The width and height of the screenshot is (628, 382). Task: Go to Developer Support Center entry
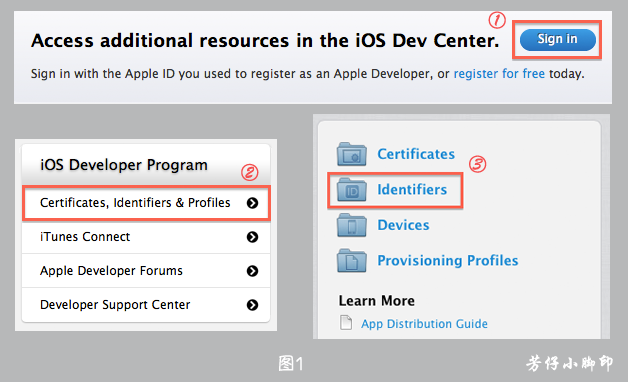coord(146,305)
